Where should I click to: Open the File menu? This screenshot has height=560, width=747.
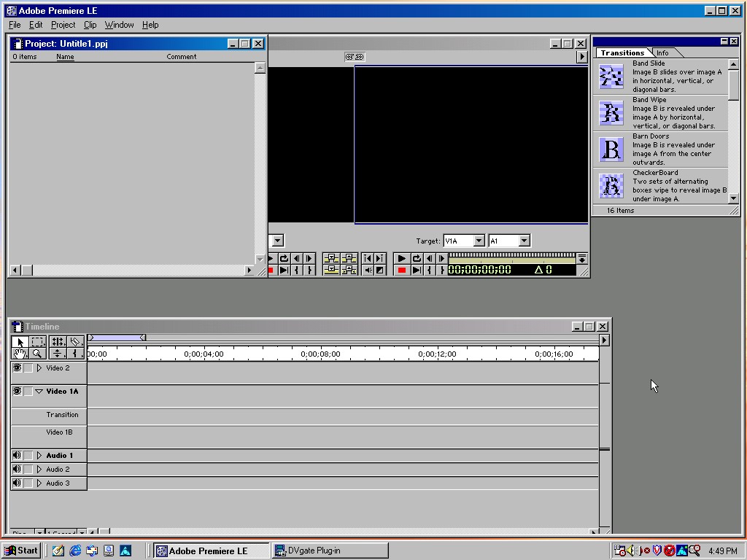point(15,25)
